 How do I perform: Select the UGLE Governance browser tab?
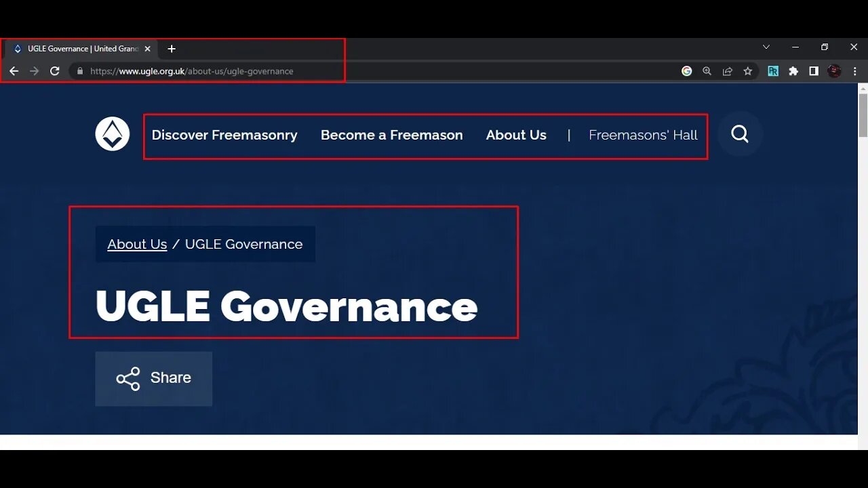pyautogui.click(x=81, y=49)
